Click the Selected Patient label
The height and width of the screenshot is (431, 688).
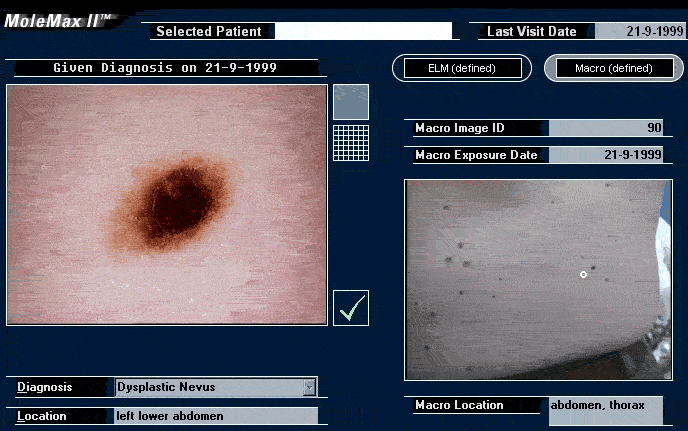coord(209,31)
